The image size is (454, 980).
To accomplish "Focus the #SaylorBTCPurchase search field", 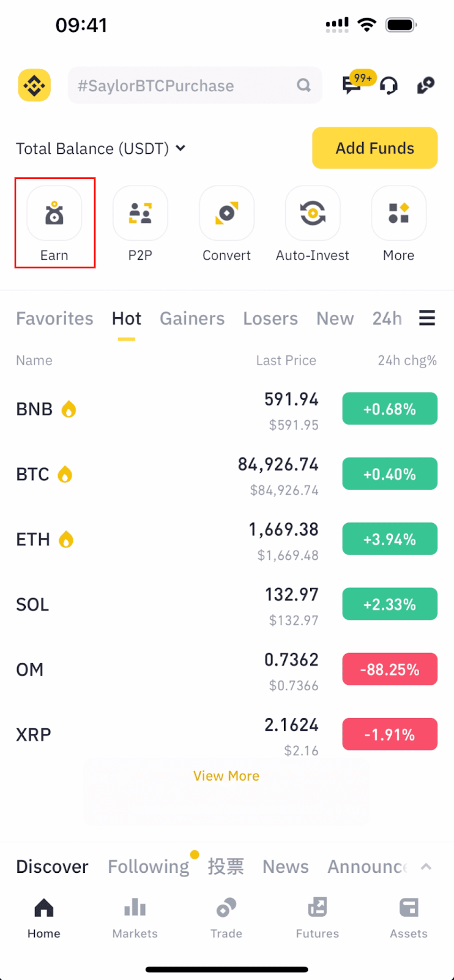I will point(187,86).
